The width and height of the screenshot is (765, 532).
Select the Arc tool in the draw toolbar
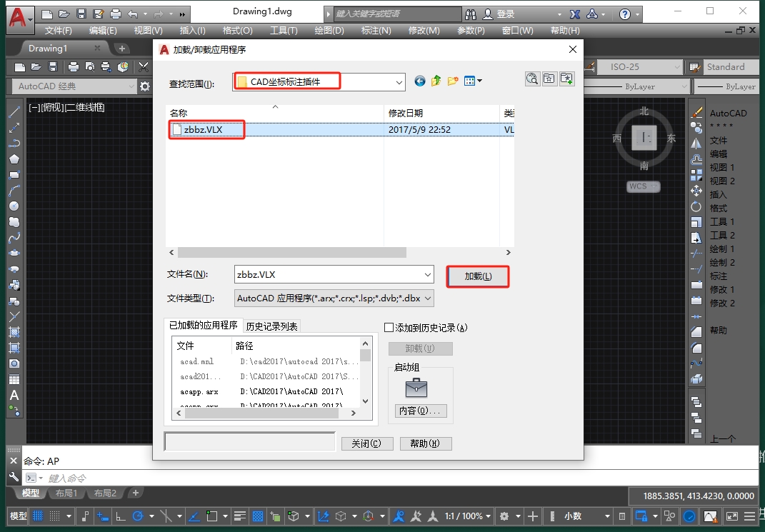point(14,190)
